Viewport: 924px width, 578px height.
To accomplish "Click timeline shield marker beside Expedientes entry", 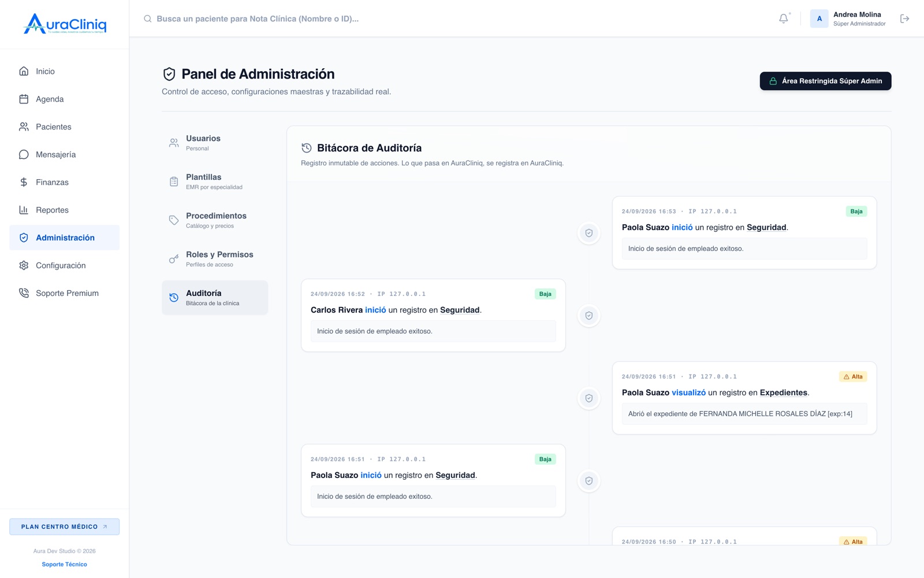I will [x=589, y=398].
